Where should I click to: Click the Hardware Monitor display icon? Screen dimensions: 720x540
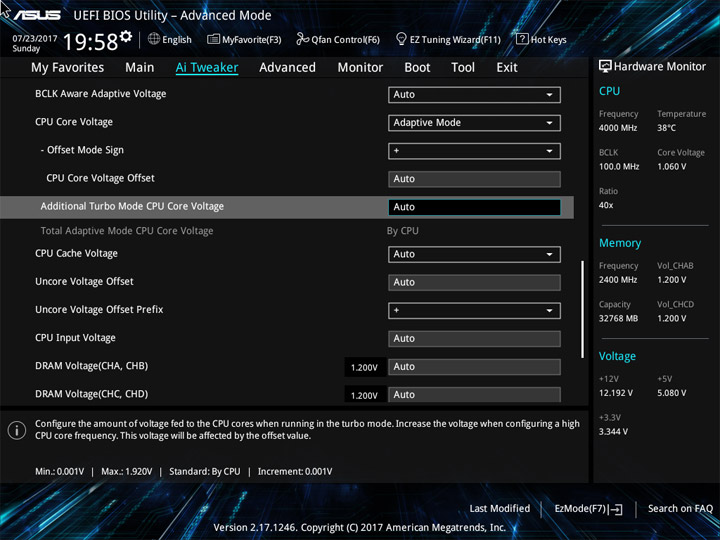[x=605, y=67]
